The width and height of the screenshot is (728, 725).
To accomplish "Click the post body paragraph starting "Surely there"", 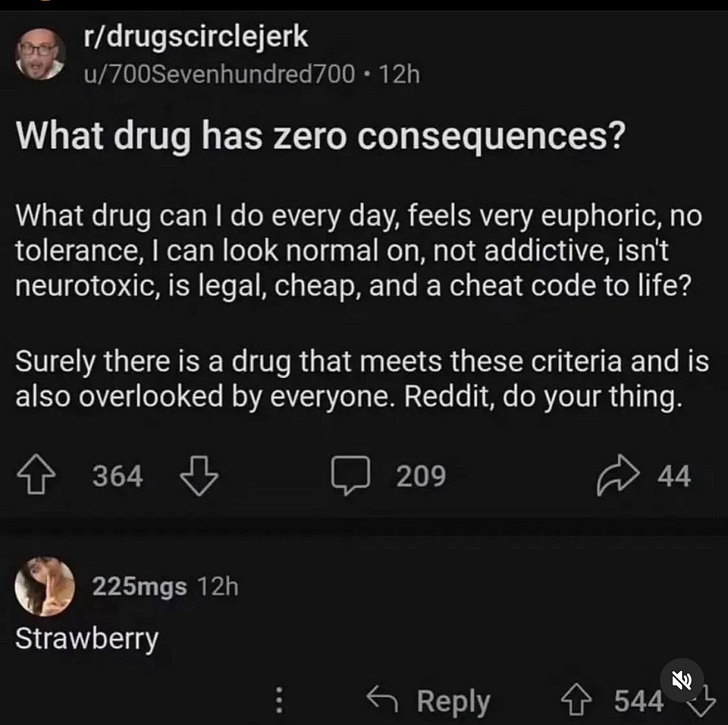I will (x=361, y=378).
